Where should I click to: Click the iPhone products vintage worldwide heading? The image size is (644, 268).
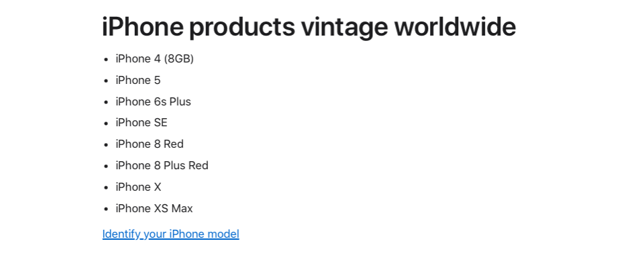[x=309, y=27]
